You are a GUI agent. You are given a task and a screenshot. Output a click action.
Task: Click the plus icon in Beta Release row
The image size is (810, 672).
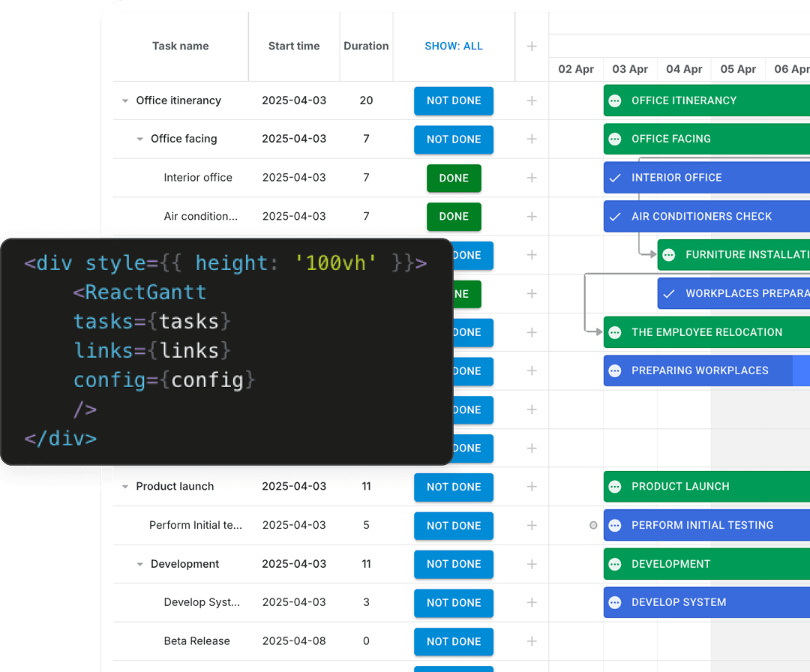[x=532, y=641]
